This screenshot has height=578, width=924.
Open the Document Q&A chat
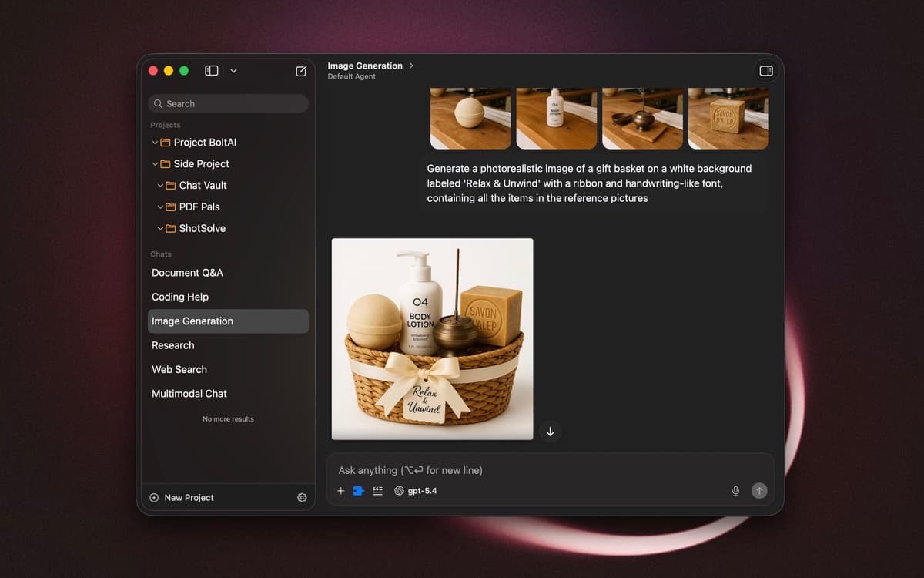[187, 273]
